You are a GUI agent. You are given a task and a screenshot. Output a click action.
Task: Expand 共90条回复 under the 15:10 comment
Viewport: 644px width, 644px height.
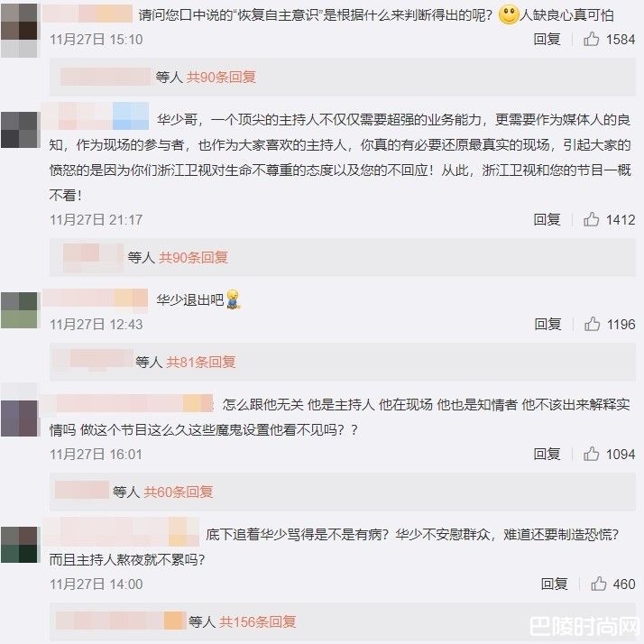point(221,77)
